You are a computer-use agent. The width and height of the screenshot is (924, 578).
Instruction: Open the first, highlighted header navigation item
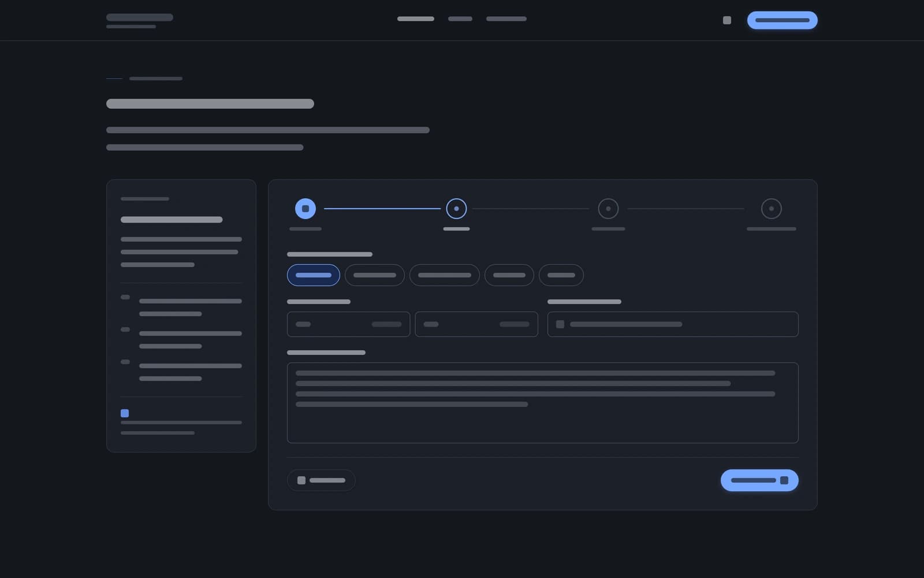pyautogui.click(x=416, y=19)
